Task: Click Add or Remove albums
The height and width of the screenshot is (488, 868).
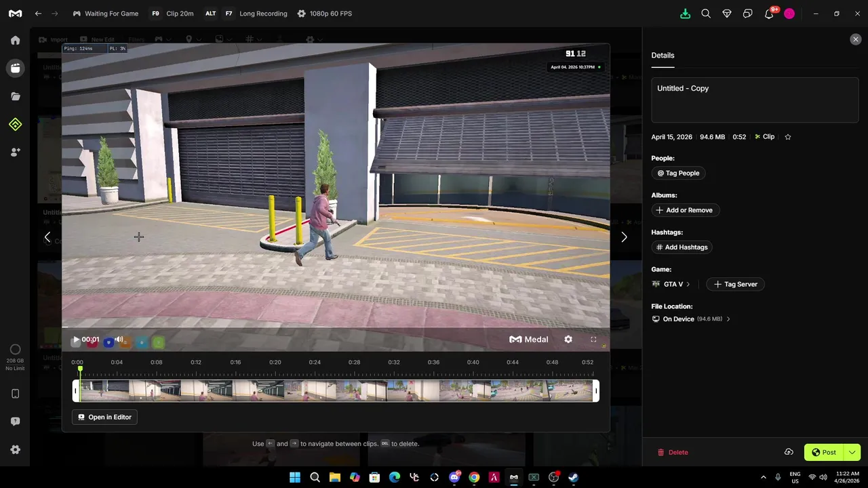Action: (x=685, y=210)
